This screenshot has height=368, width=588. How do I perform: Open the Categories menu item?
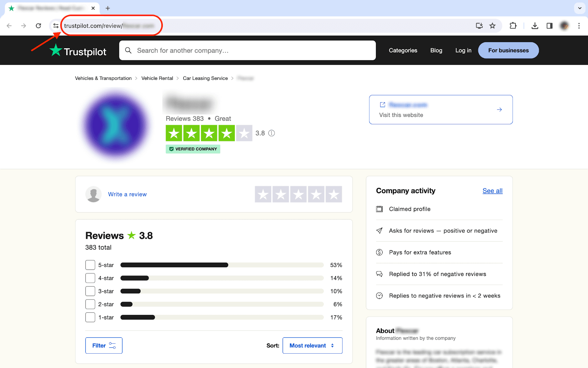coord(403,50)
